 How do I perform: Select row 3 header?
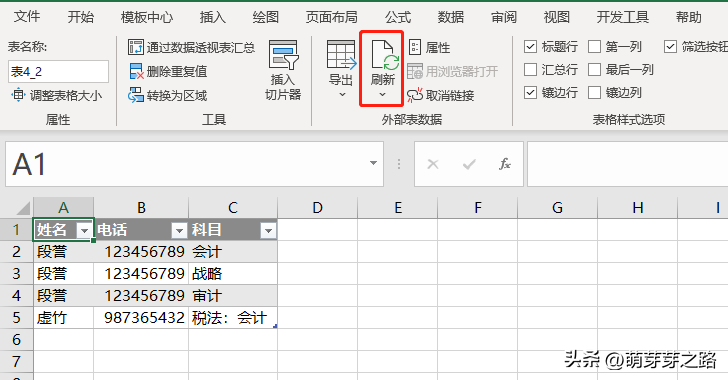point(17,274)
